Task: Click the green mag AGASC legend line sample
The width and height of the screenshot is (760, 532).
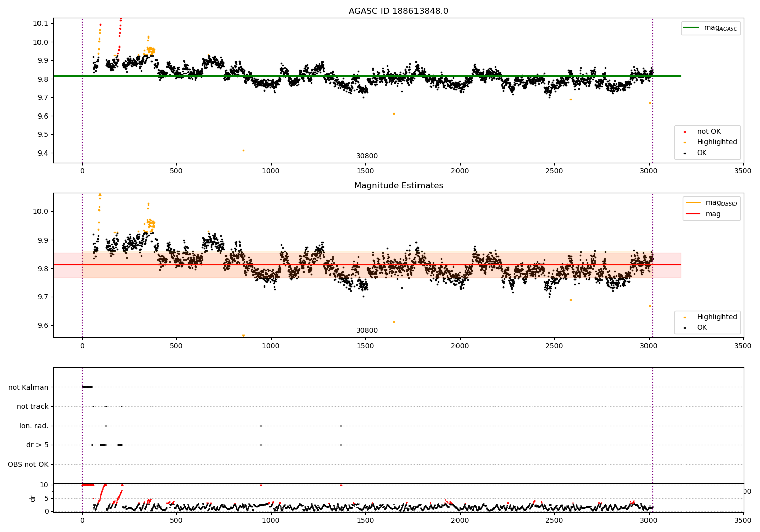Action: pyautogui.click(x=692, y=28)
